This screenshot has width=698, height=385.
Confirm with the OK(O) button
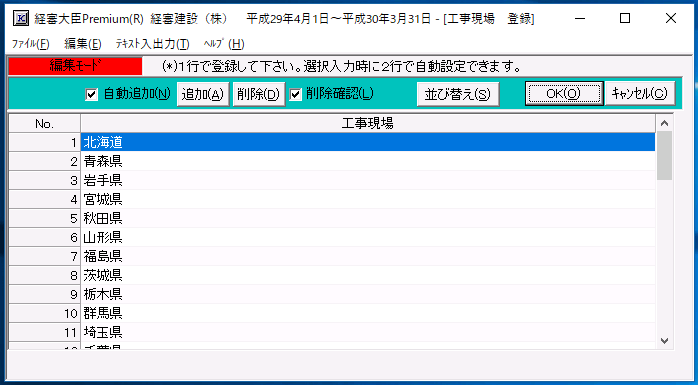tap(564, 93)
